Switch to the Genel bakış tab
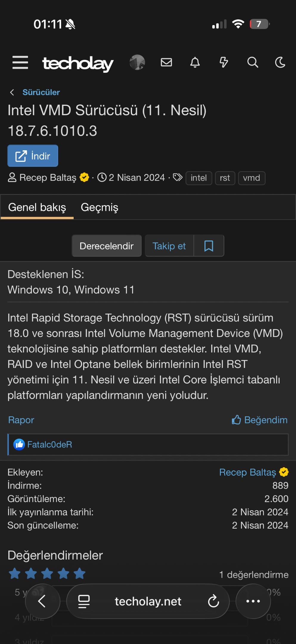This screenshot has width=296, height=644. pyautogui.click(x=37, y=207)
